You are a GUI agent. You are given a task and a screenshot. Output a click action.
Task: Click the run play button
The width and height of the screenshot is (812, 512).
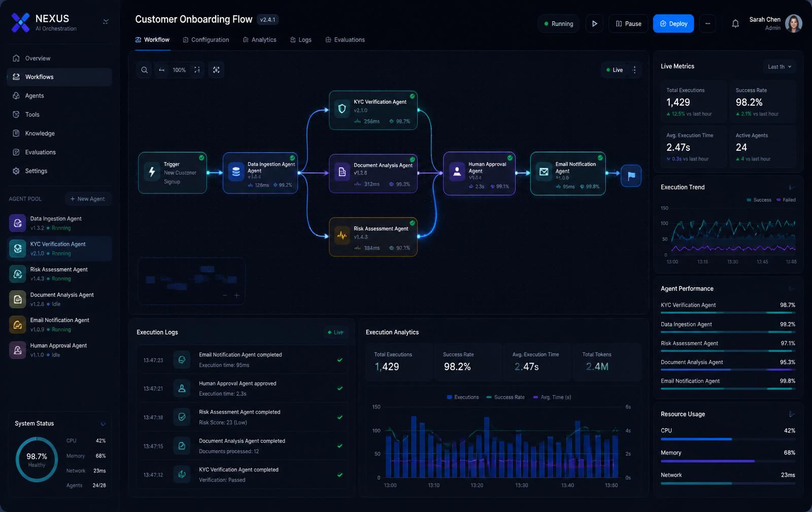point(594,23)
